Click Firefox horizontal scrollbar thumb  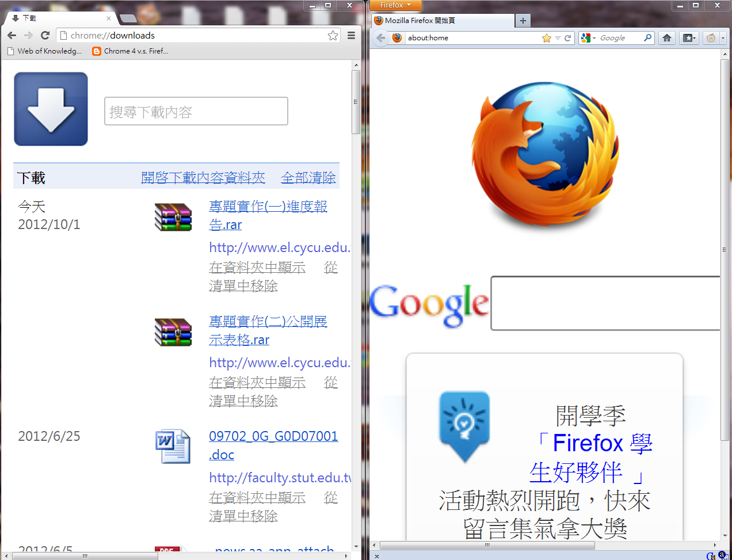click(487, 545)
